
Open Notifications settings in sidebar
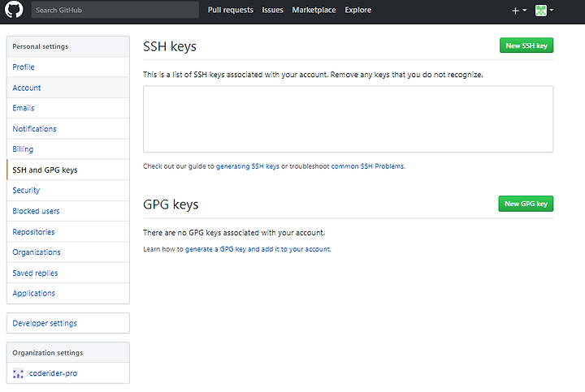[x=68, y=129]
